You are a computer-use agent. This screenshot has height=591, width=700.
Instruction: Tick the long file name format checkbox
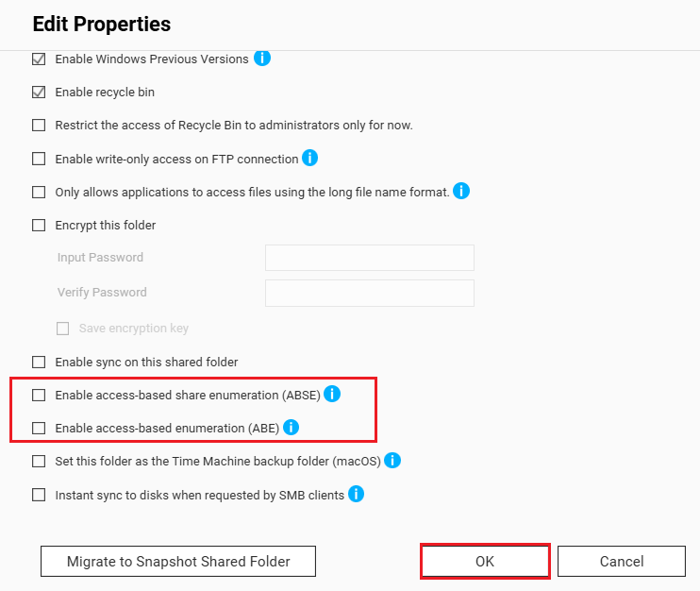(39, 193)
